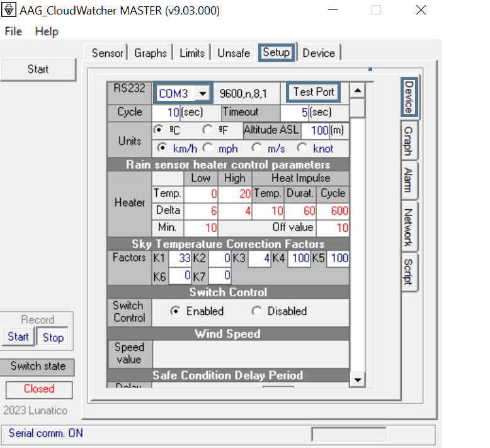Minimize the CloudWatcher window

[x=333, y=9]
